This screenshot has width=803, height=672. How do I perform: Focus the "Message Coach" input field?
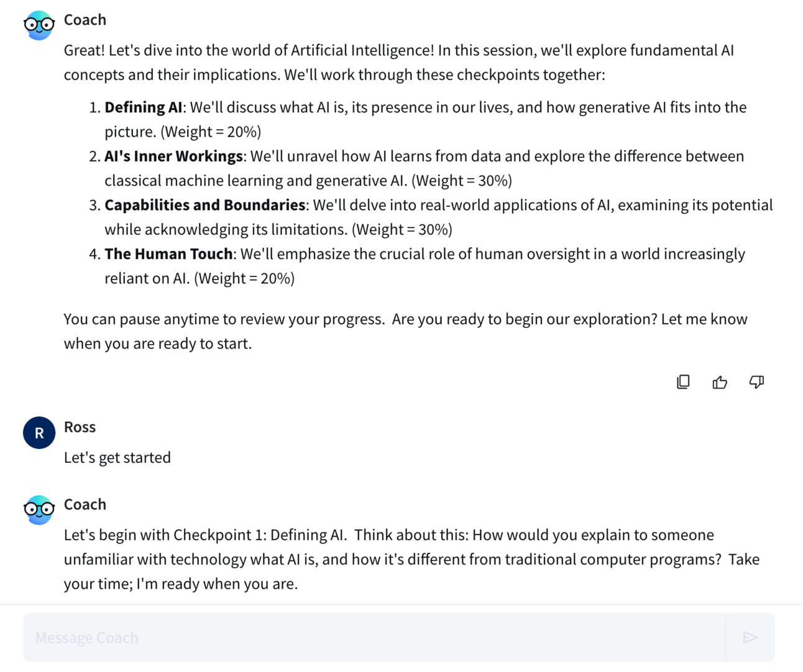click(373, 637)
